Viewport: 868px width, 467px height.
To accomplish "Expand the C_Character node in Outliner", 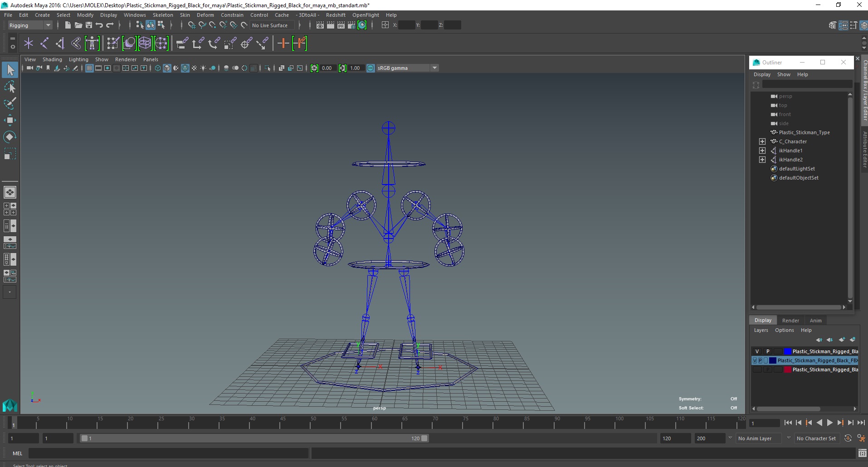I will click(x=762, y=141).
